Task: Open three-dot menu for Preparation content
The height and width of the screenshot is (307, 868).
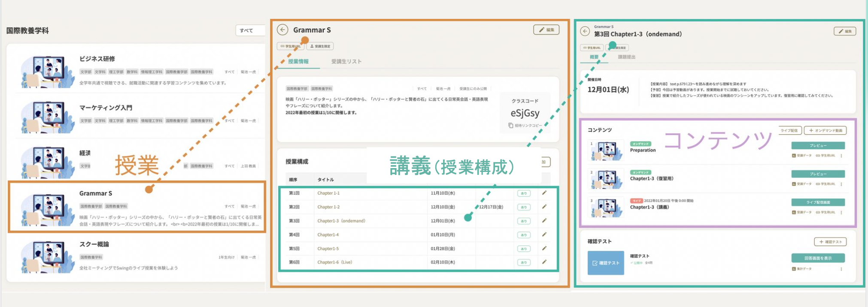Action: pyautogui.click(x=841, y=156)
